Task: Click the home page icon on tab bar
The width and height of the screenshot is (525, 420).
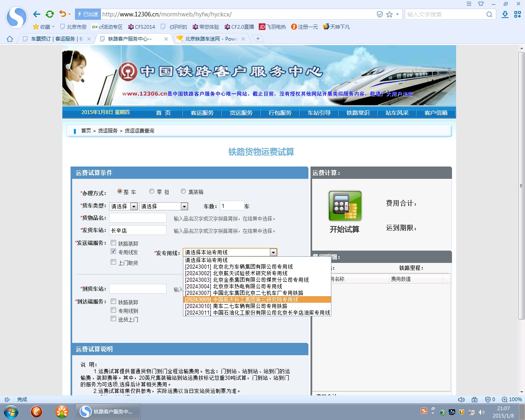Action: coord(10,39)
